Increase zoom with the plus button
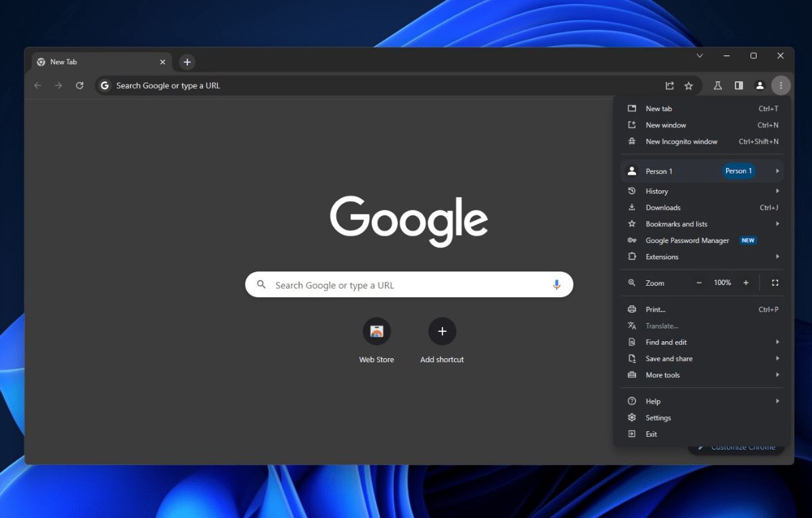Screen dimensions: 812x518 pos(746,283)
